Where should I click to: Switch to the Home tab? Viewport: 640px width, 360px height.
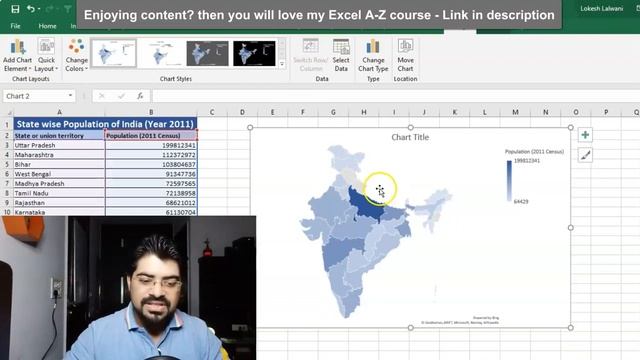[47, 26]
